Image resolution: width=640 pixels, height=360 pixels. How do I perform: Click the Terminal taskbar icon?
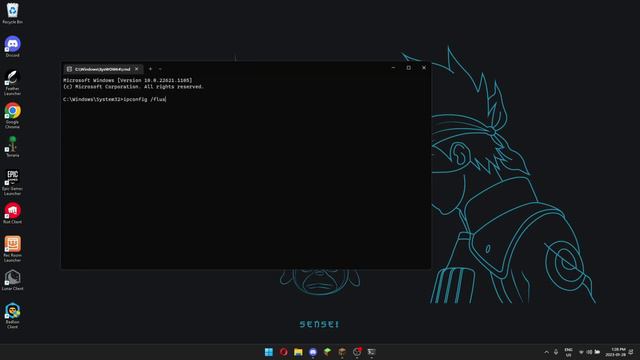click(x=371, y=352)
